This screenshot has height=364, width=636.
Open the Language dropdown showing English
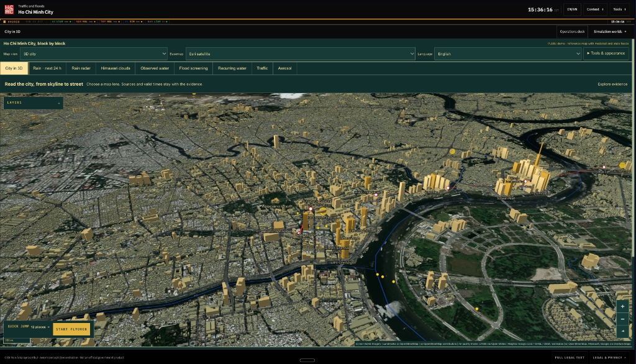click(x=508, y=53)
